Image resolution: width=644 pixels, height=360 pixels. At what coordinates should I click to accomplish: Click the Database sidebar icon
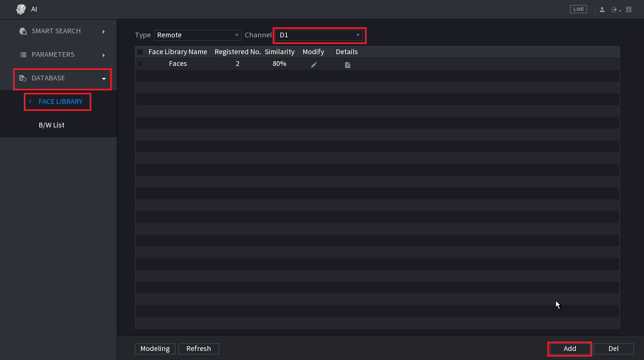pos(23,78)
